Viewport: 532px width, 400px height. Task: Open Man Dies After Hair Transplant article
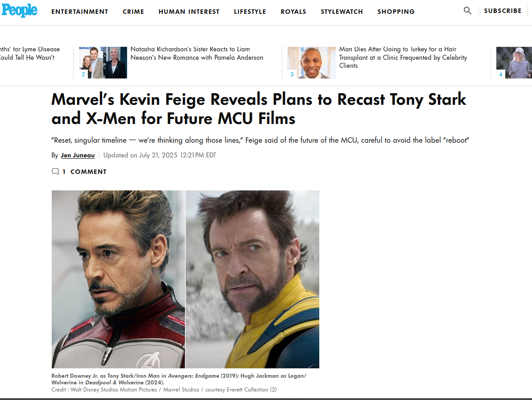point(403,58)
